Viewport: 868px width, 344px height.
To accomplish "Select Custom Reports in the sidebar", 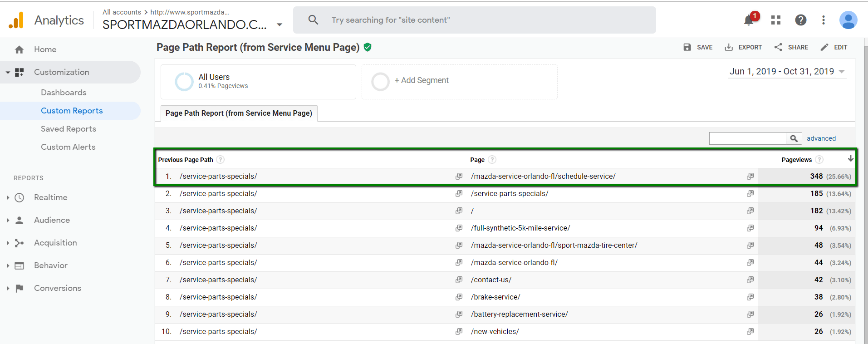I will [72, 111].
